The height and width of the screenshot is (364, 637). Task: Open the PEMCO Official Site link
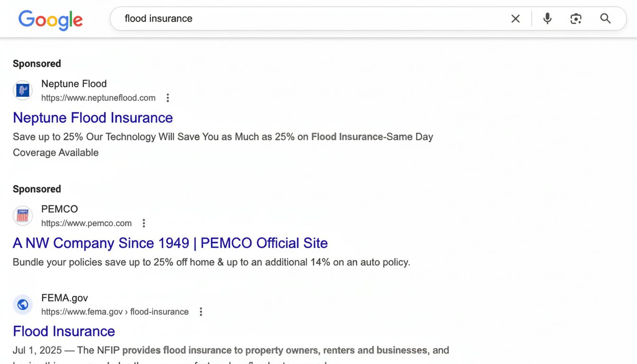[x=170, y=243]
